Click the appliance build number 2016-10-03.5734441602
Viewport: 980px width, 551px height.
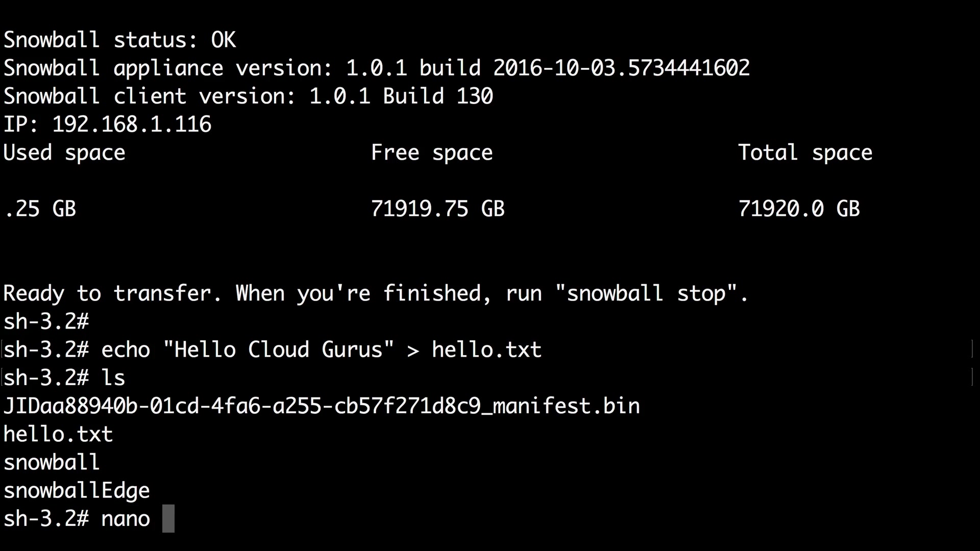point(621,68)
